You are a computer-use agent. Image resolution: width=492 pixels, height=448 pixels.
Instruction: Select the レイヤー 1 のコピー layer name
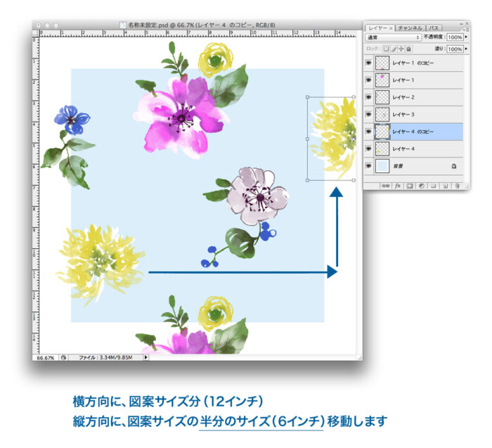(x=413, y=63)
